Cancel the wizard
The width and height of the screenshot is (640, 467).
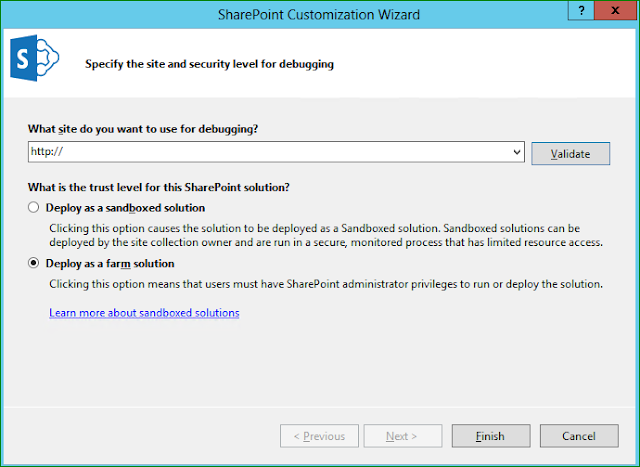(578, 436)
